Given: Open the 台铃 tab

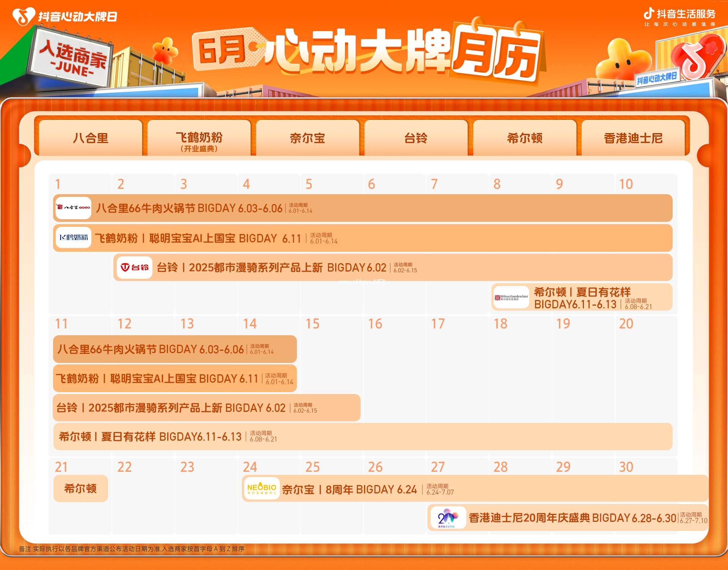Looking at the screenshot, I should point(416,138).
